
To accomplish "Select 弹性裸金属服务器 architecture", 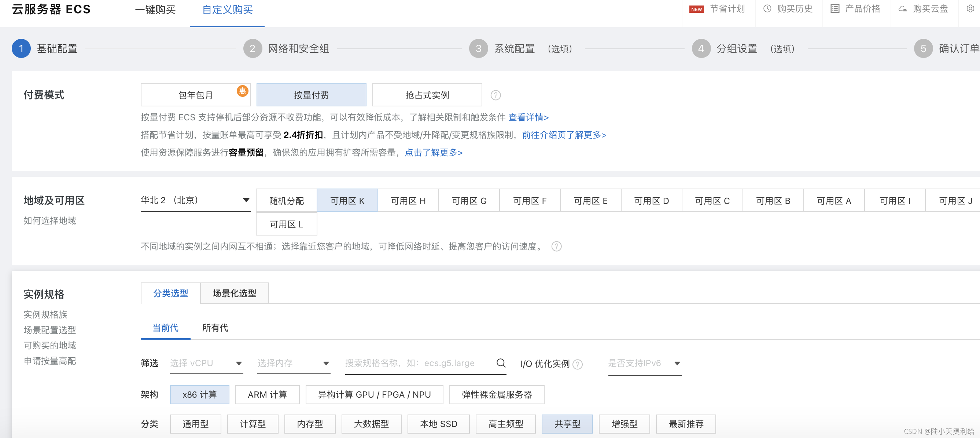I will coord(497,395).
